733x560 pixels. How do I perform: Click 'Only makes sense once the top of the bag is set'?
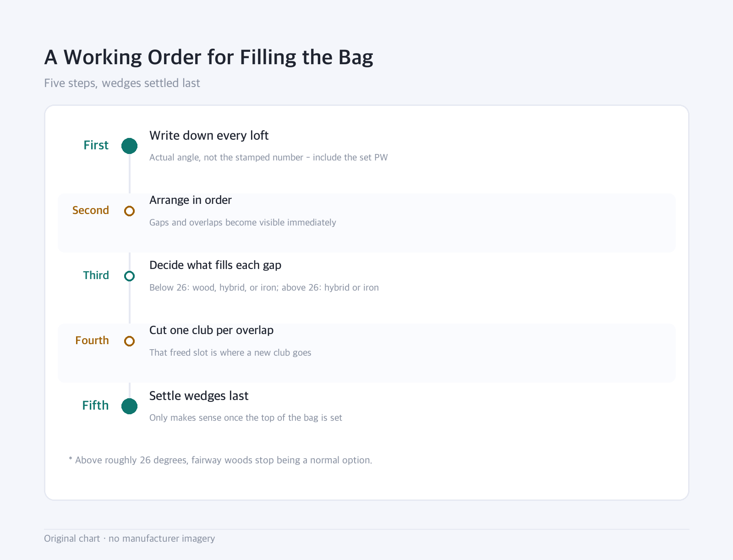coord(246,418)
